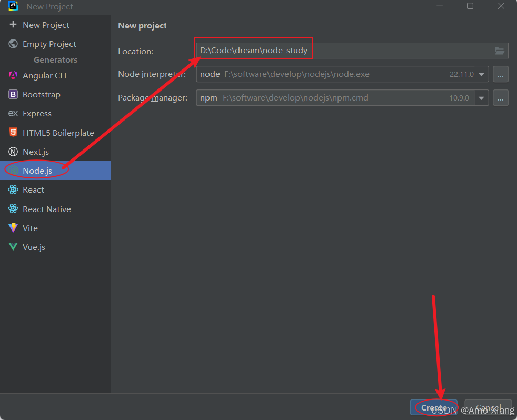517x420 pixels.
Task: Pick the Express generator icon
Action: 13,113
